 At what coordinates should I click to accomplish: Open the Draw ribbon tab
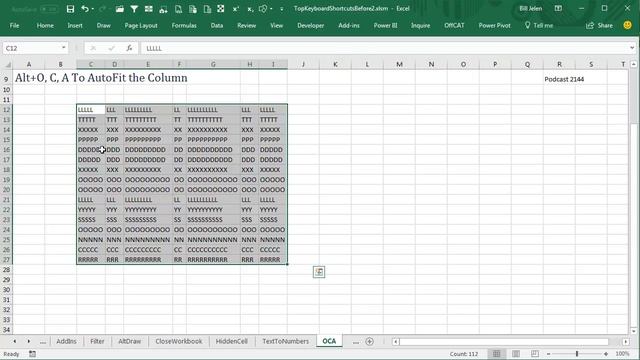point(104,25)
